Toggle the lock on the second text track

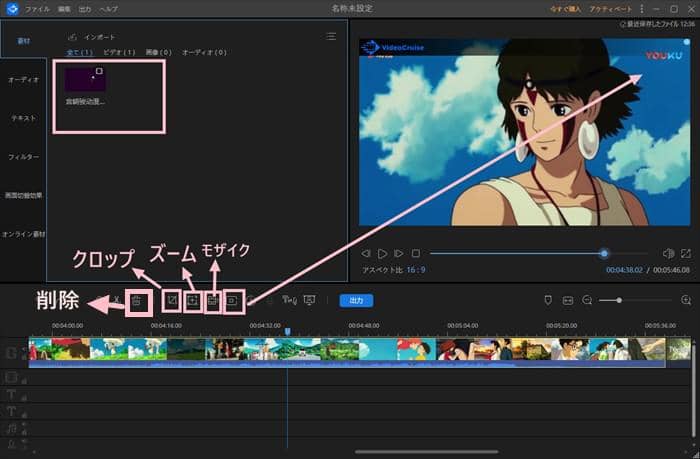tap(24, 414)
